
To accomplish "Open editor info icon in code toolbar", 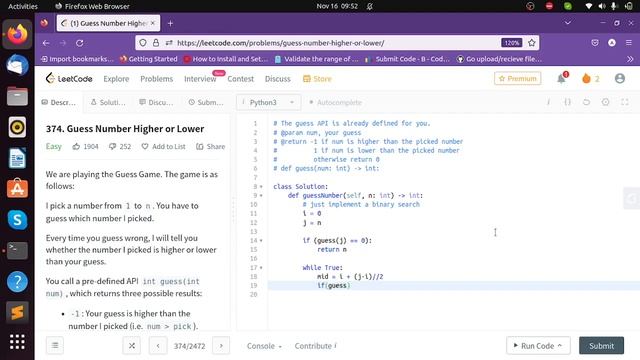I will (x=548, y=102).
